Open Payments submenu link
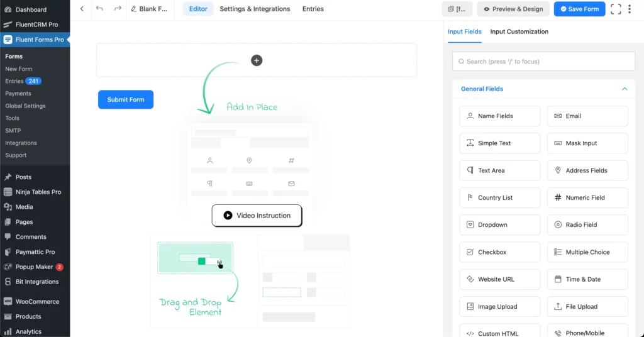The width and height of the screenshot is (644, 337). [18, 94]
